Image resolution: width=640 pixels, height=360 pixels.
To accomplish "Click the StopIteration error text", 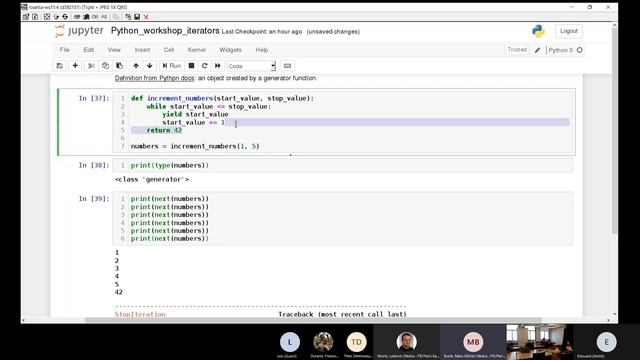I will pyautogui.click(x=140, y=314).
